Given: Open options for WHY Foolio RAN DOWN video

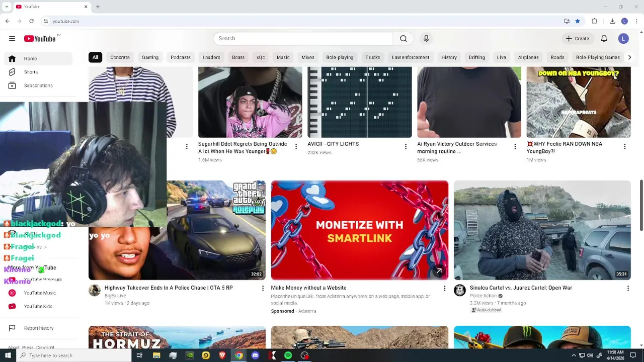Looking at the screenshot, I should pyautogui.click(x=625, y=146).
